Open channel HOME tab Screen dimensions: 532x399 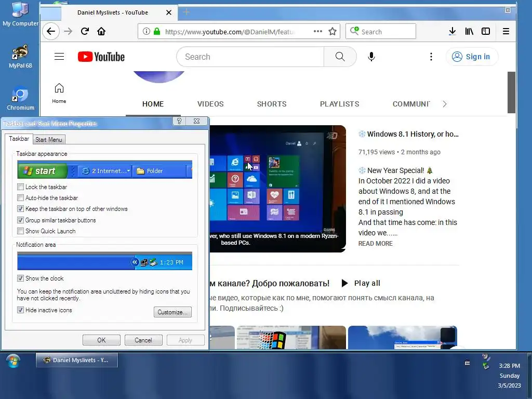pos(153,104)
